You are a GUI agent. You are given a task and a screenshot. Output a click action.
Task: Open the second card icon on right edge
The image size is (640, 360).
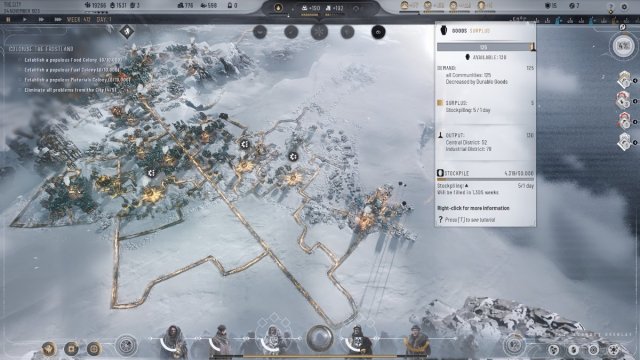coord(624,100)
